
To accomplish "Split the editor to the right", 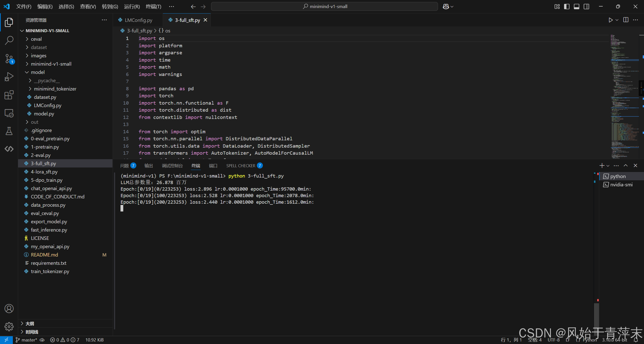I will click(626, 20).
